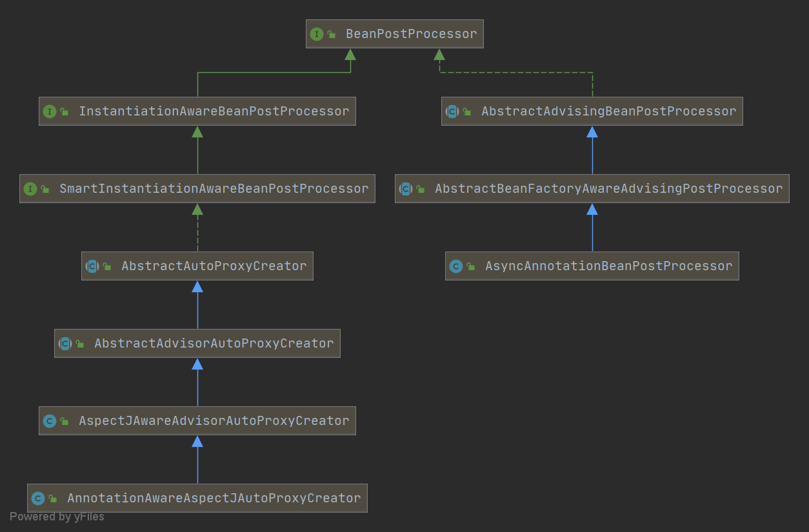Click the class icon on AspectJAwareAdvisorAutoProxyCreator

(x=50, y=420)
